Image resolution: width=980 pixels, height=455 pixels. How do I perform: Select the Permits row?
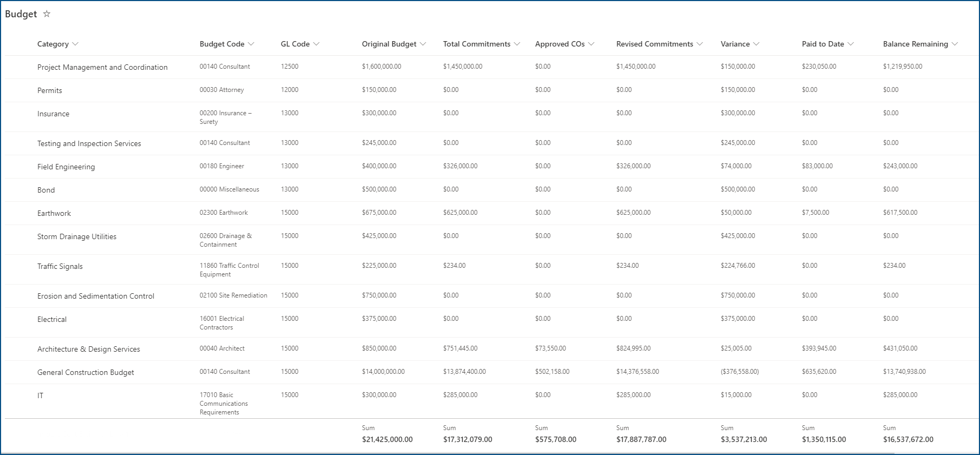[50, 90]
